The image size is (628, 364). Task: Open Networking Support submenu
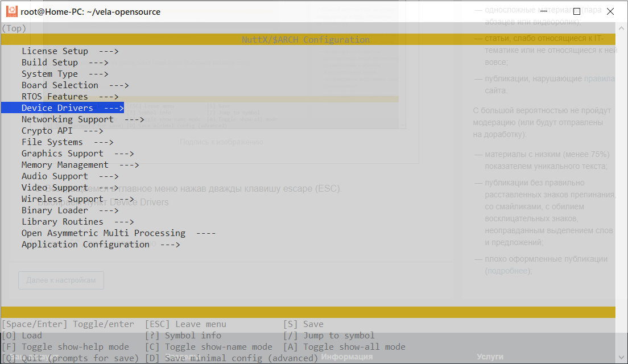pyautogui.click(x=83, y=119)
